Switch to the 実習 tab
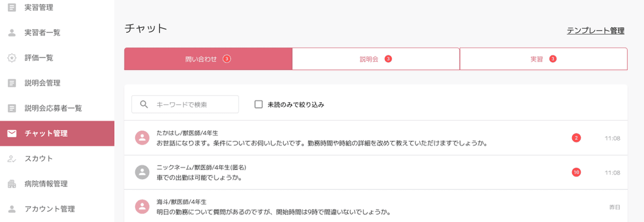The width and height of the screenshot is (644, 222). (543, 59)
